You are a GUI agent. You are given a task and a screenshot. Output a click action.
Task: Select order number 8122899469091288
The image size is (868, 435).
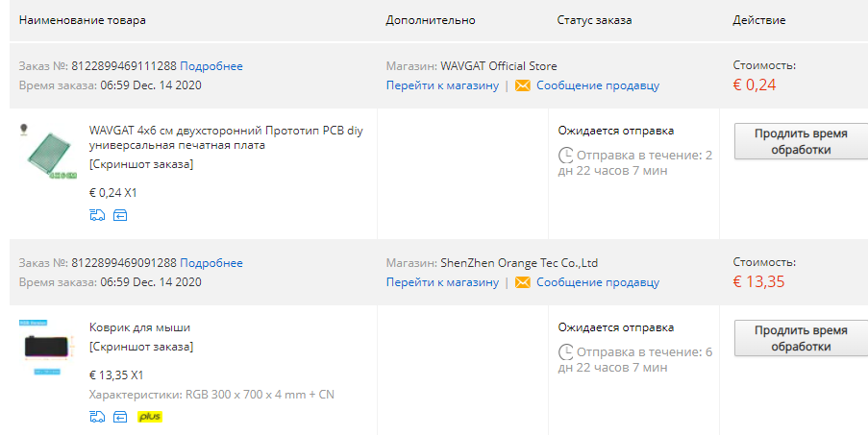tap(124, 263)
